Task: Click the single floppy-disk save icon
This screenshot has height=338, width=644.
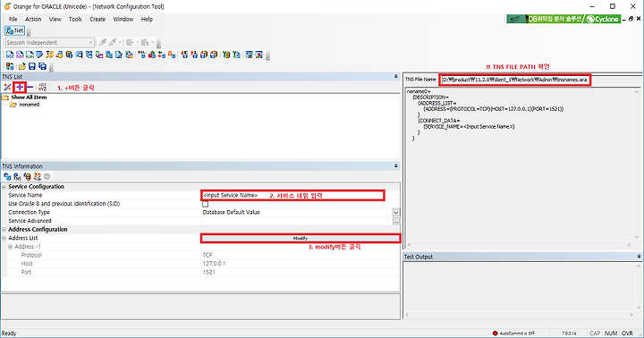Action: click(x=32, y=66)
